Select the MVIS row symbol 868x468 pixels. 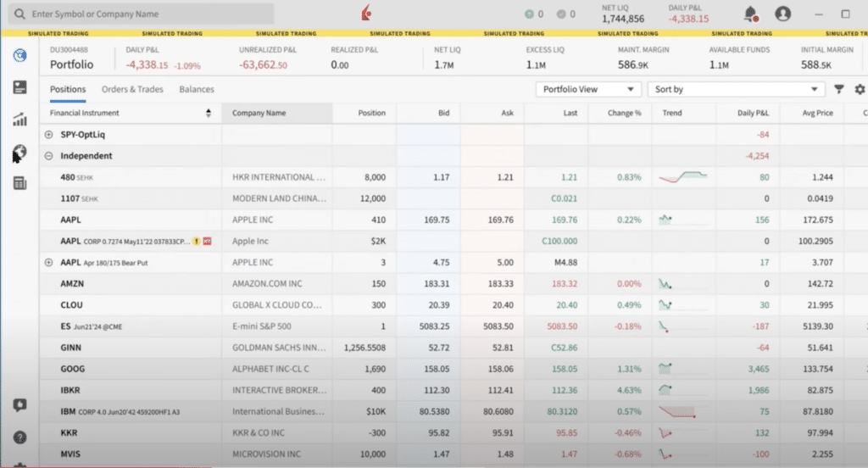tap(70, 454)
